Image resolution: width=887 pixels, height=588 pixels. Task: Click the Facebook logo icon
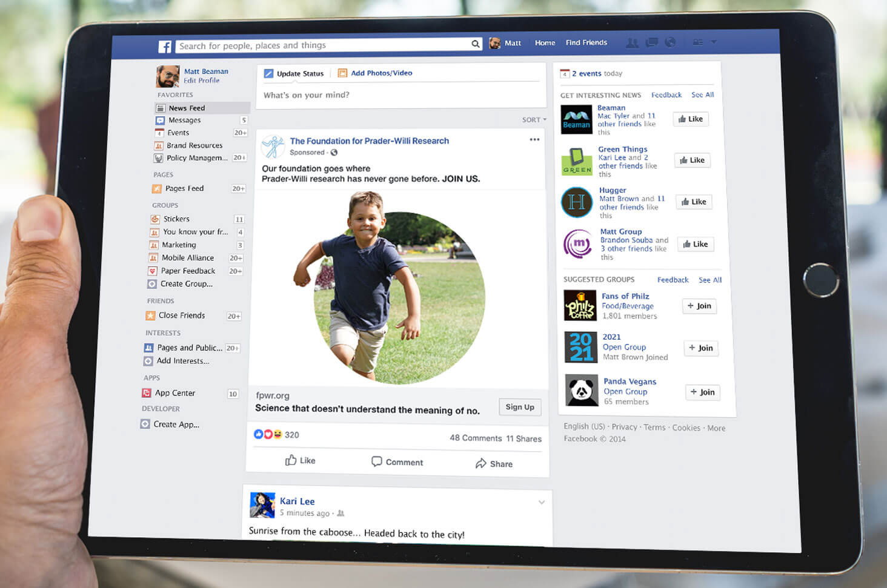(x=165, y=47)
